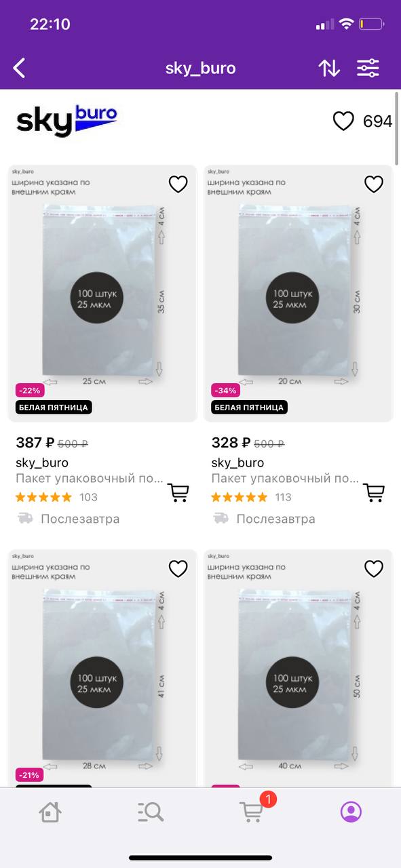
Task: Open the profile tab
Action: (x=351, y=812)
